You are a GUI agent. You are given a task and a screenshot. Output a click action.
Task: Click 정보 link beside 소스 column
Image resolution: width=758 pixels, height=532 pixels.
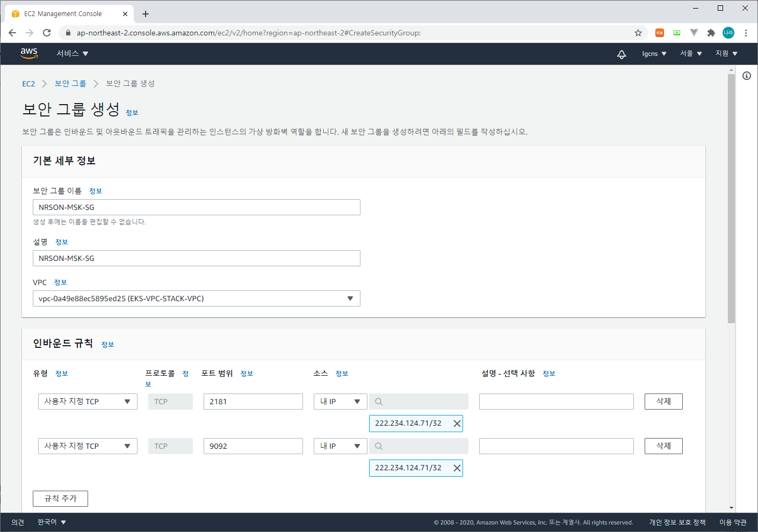342,374
